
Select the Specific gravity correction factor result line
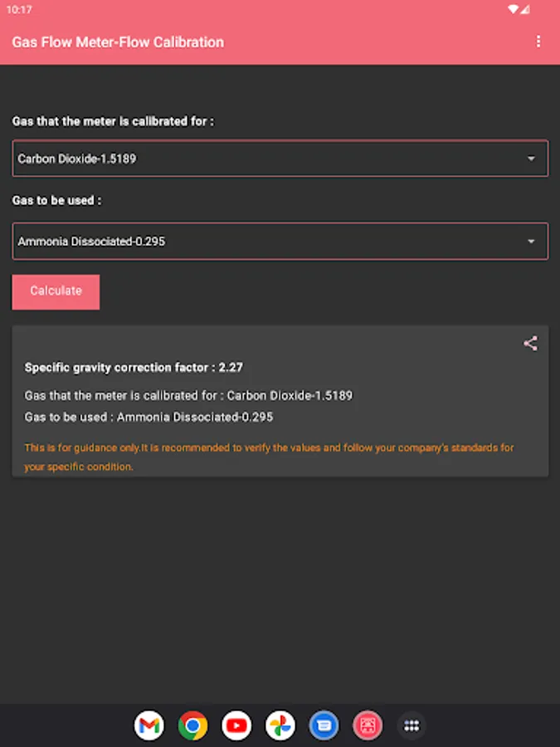point(134,368)
